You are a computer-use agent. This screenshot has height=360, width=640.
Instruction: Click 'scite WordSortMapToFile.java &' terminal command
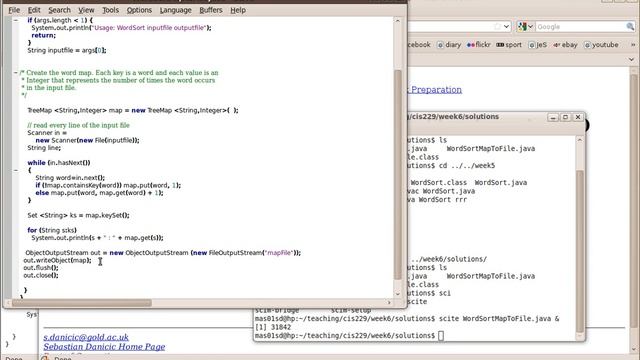click(499, 319)
